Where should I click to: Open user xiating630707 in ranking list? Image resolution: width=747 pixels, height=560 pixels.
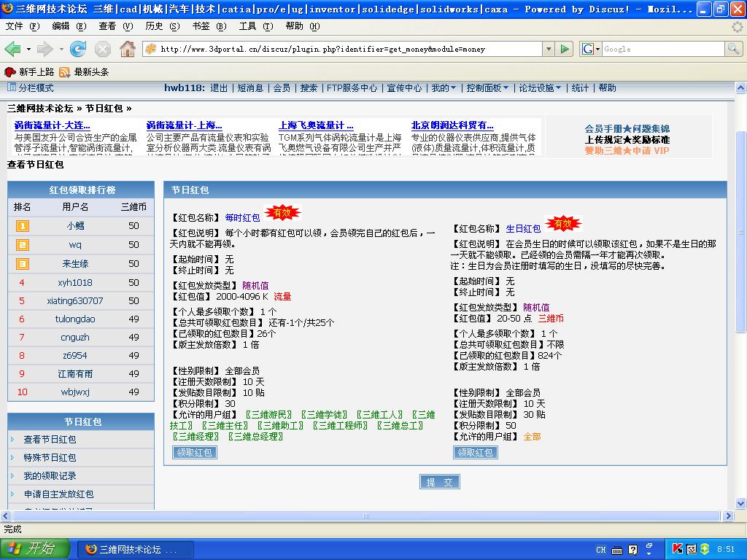pos(75,301)
